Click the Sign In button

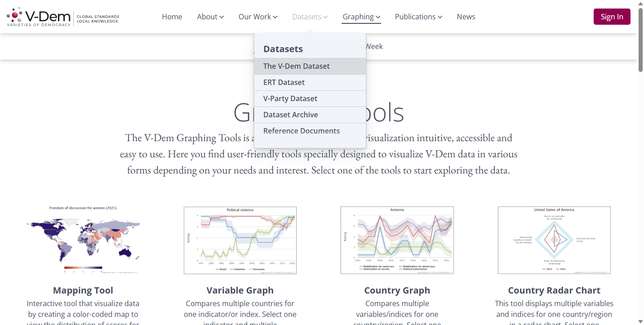click(612, 17)
